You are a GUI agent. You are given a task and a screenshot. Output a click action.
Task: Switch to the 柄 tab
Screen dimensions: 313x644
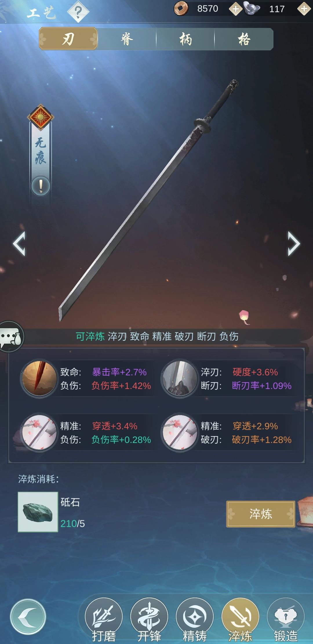coord(185,39)
